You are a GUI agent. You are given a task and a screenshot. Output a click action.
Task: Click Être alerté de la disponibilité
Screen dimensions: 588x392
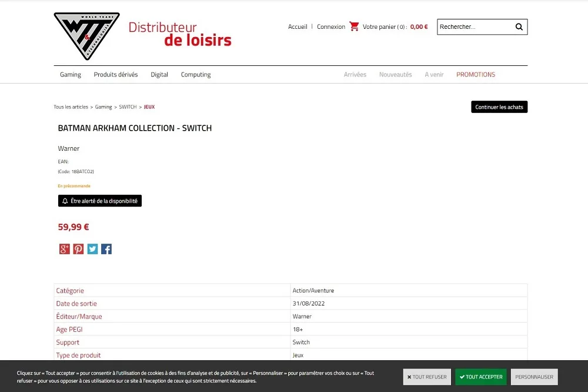point(100,201)
